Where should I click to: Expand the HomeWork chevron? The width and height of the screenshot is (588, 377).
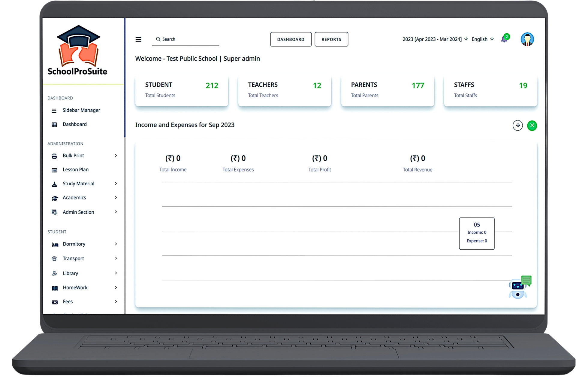pyautogui.click(x=116, y=287)
